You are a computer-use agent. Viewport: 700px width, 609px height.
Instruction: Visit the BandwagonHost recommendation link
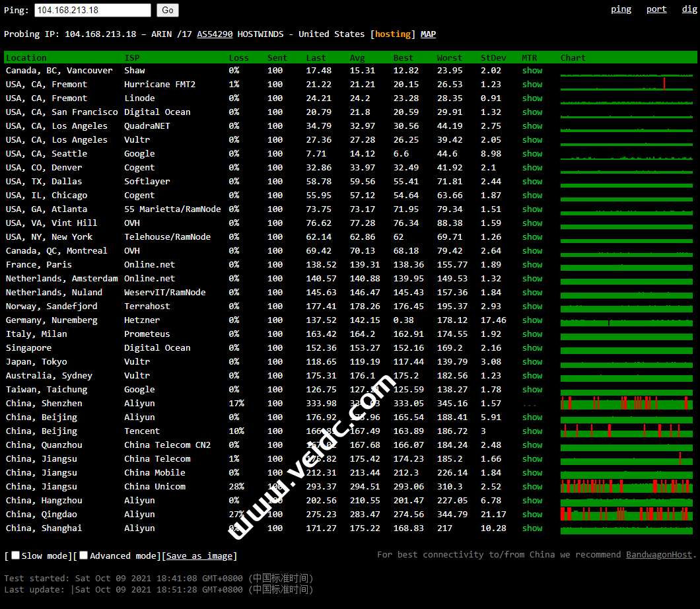pyautogui.click(x=660, y=555)
